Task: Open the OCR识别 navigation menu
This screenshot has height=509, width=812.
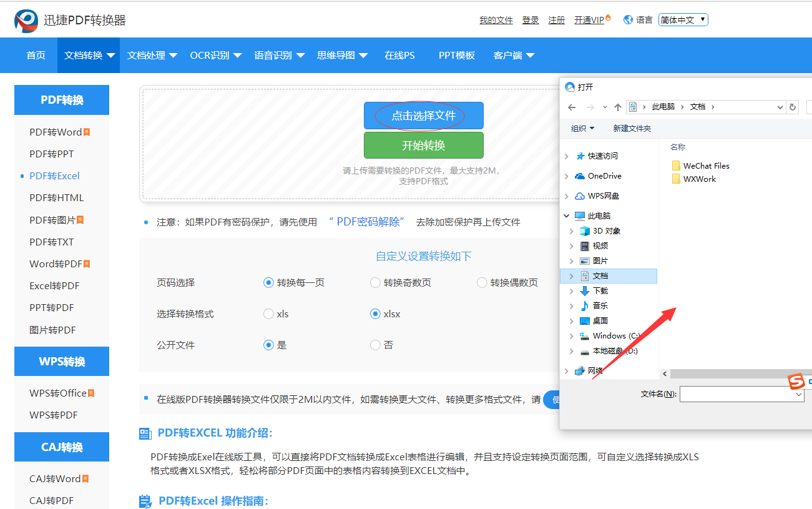Action: click(x=215, y=55)
